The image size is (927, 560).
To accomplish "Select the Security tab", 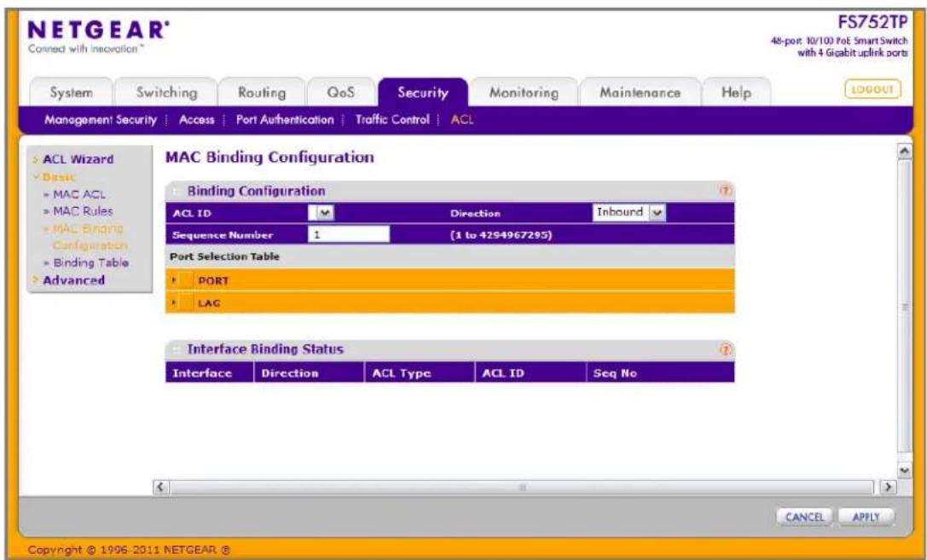I will coord(423,93).
